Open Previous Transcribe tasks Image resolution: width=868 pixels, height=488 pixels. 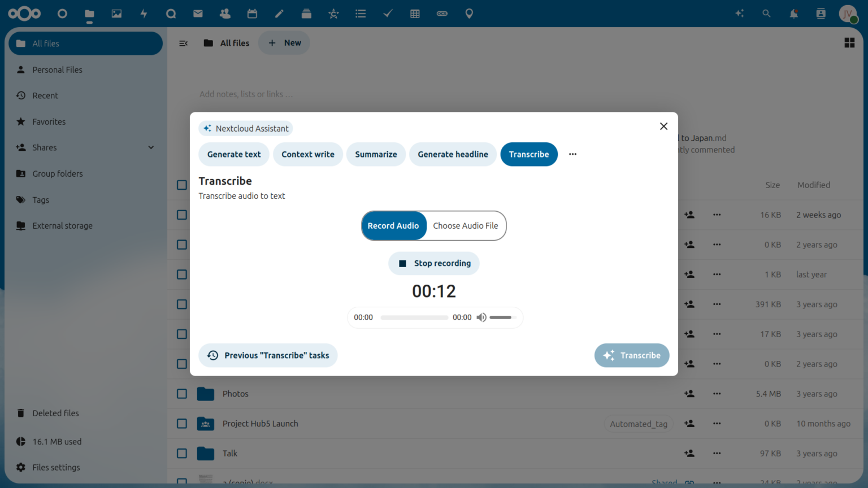coord(267,355)
